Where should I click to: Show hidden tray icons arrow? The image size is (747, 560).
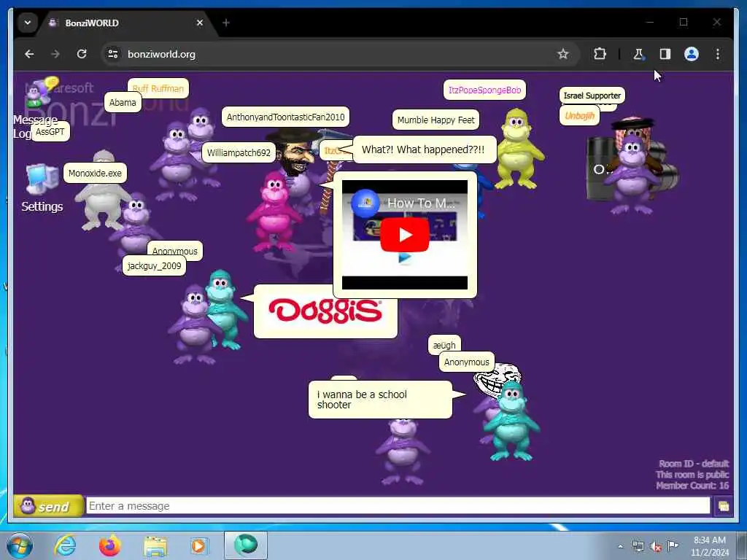[620, 546]
